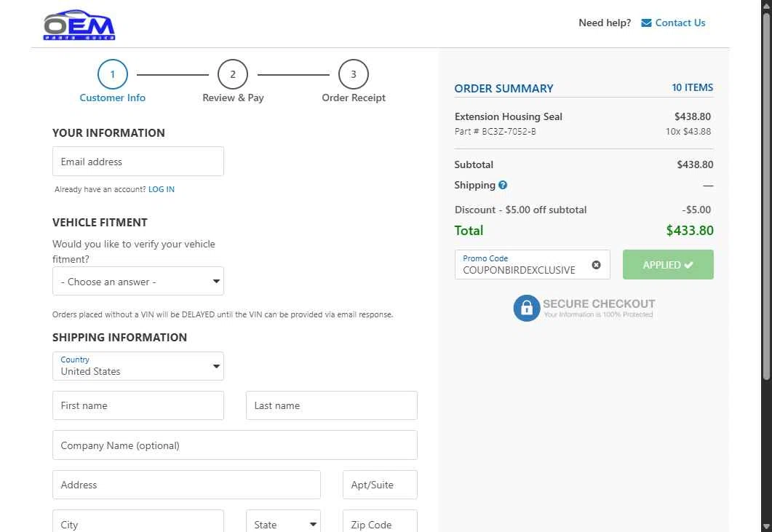This screenshot has height=532, width=772.
Task: Click the OEM Parts Quick logo
Action: click(79, 25)
